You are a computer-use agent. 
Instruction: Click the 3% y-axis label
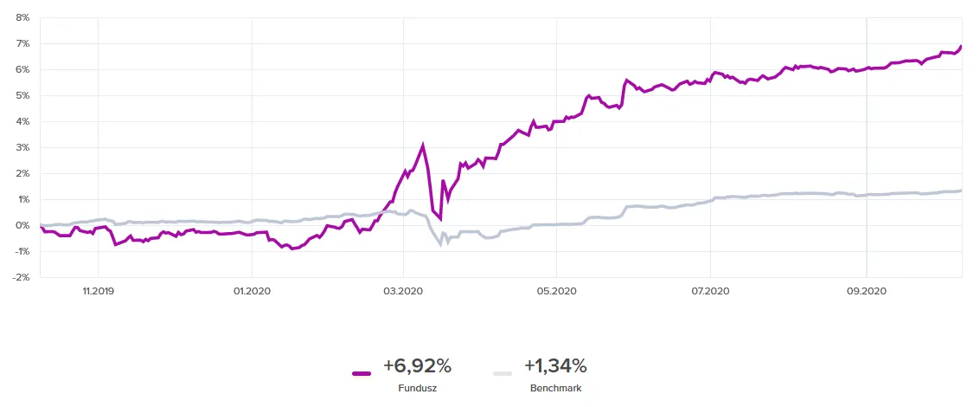click(22, 147)
